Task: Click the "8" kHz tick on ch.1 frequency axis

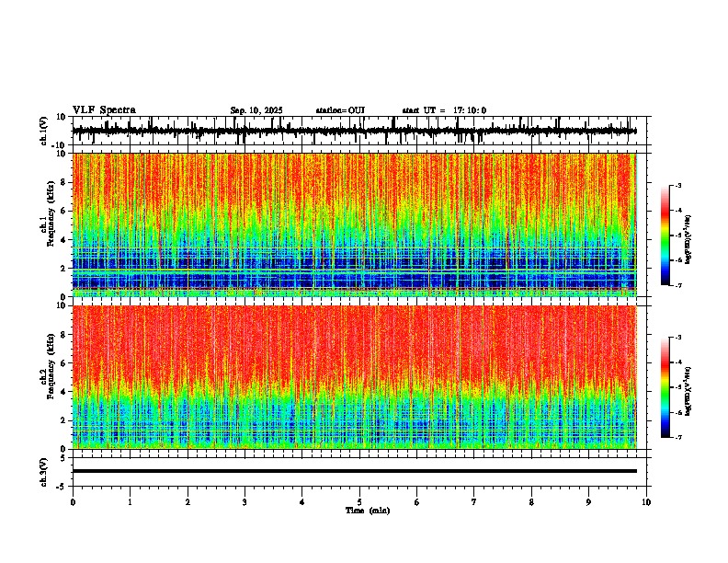Action: coord(64,182)
